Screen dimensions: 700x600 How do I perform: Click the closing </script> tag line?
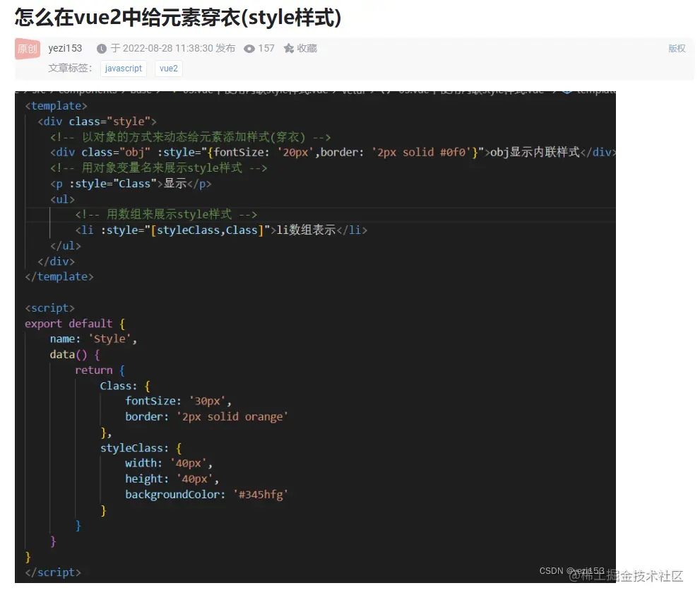click(x=53, y=572)
